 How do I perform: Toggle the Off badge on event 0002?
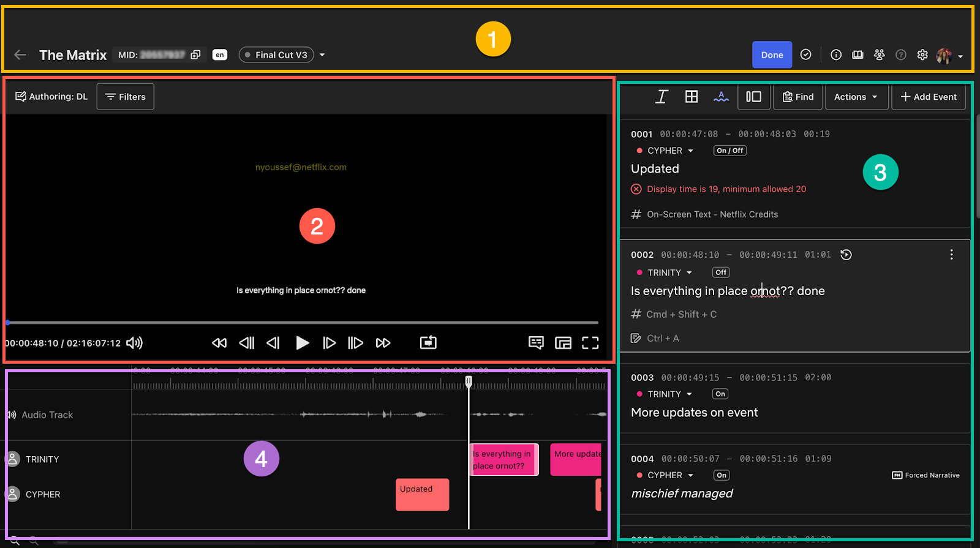coord(721,272)
